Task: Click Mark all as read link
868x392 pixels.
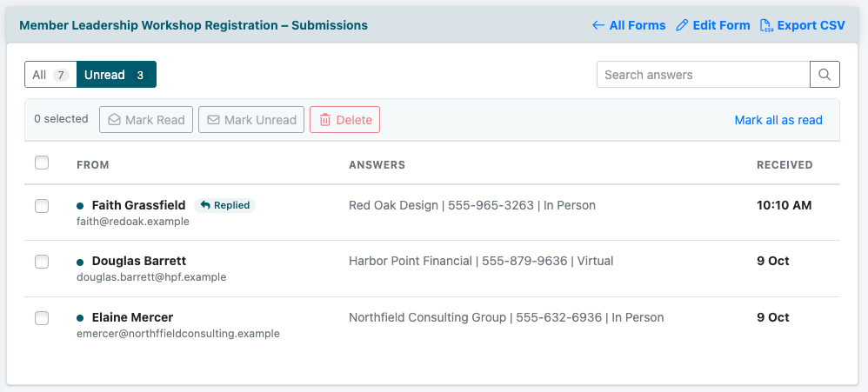Action: (778, 120)
